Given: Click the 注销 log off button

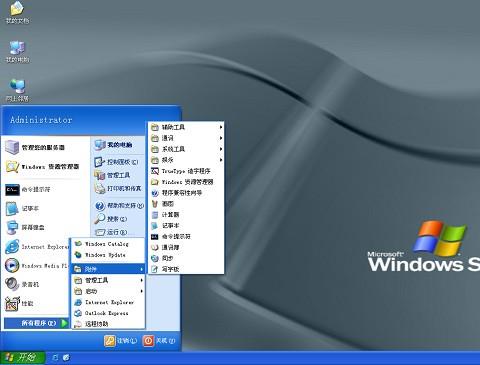Looking at the screenshot, I should (121, 341).
